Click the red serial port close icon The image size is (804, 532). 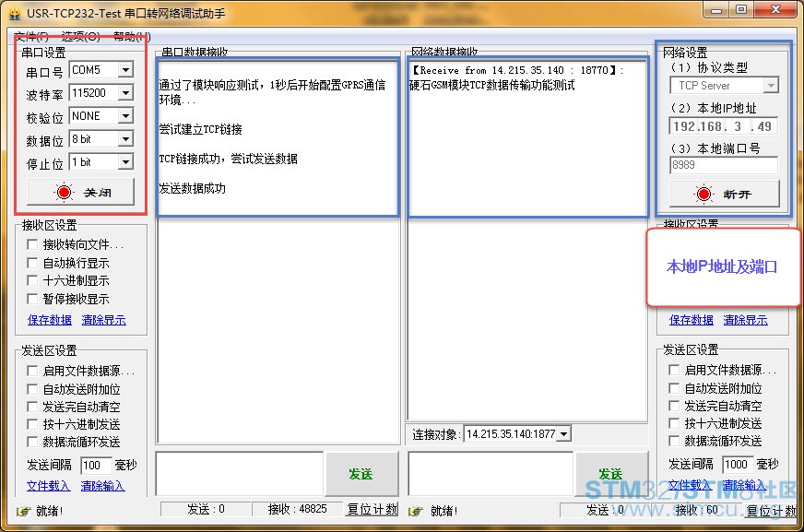[64, 192]
